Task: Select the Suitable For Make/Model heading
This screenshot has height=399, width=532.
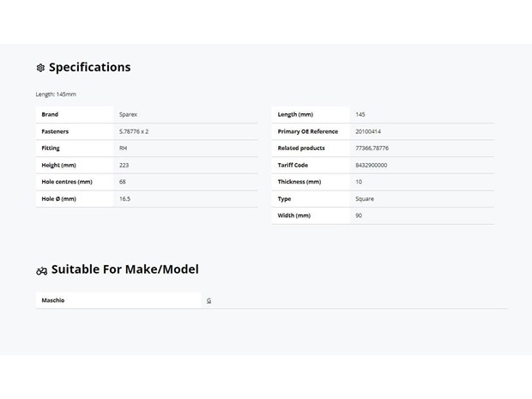Action: point(125,269)
